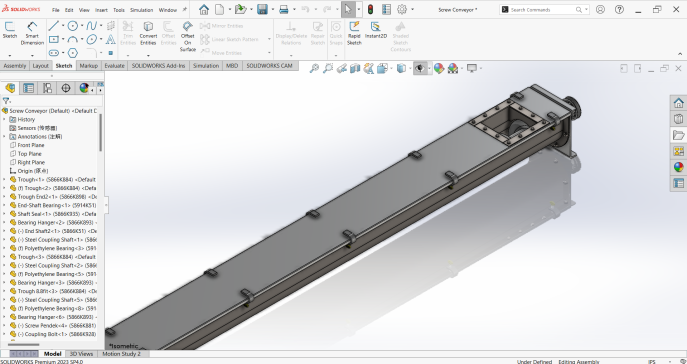Open SOLIDWORKS Resources in task pane

(679, 103)
